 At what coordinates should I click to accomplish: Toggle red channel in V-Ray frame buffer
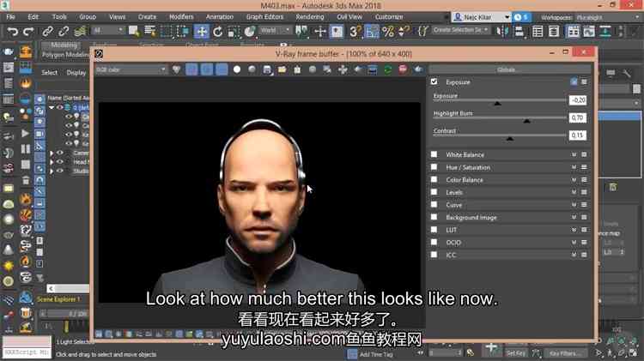point(191,69)
